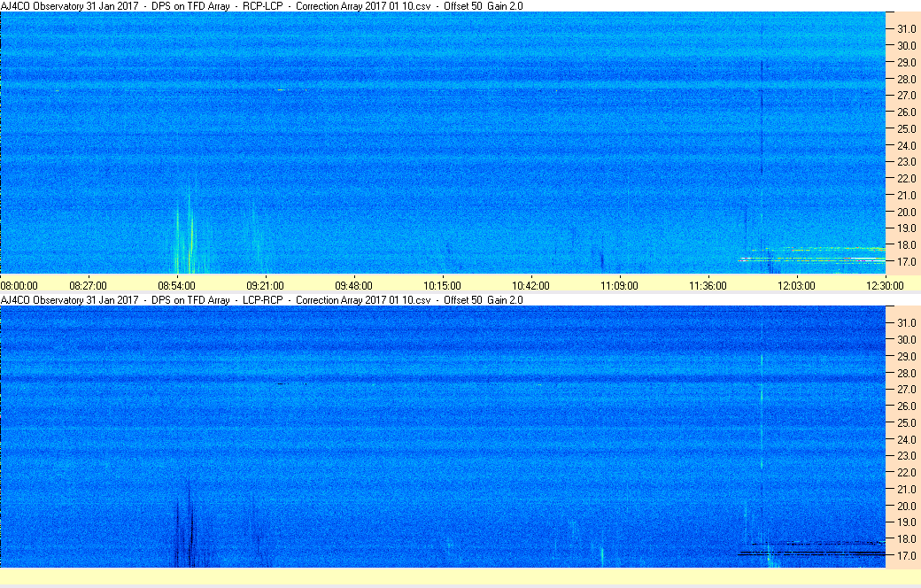
Task: Click "RCP-LCP" in the upper plot title
Action: (262, 6)
